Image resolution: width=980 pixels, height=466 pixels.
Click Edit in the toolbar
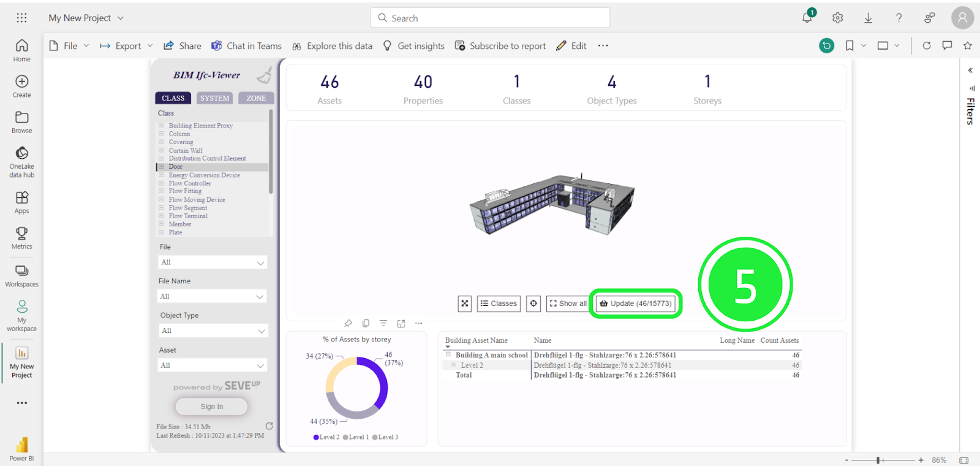(571, 45)
